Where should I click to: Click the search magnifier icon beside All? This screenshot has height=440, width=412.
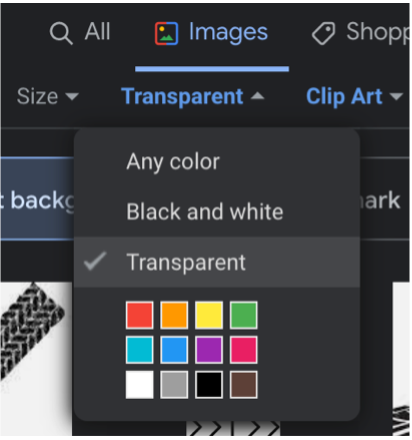tap(61, 33)
